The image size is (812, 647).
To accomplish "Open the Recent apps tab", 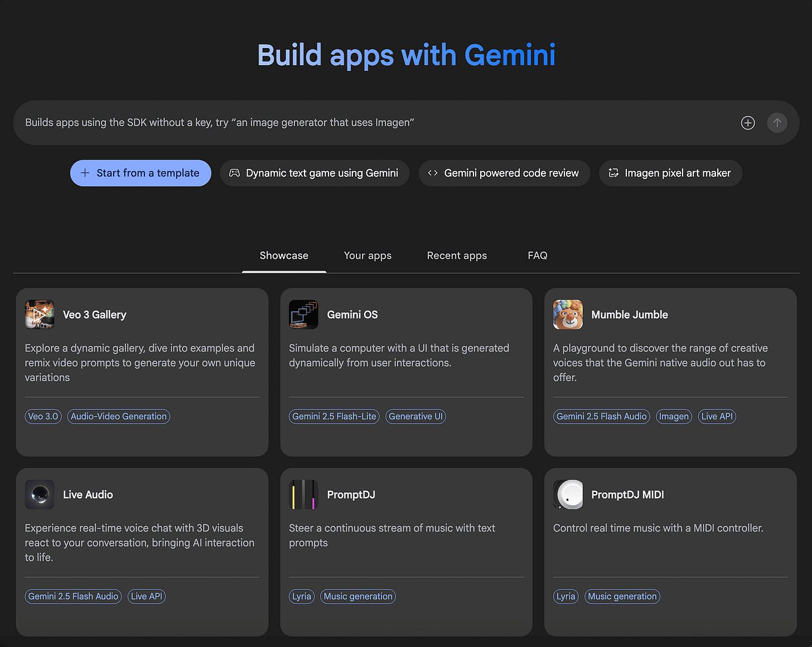I will click(457, 255).
